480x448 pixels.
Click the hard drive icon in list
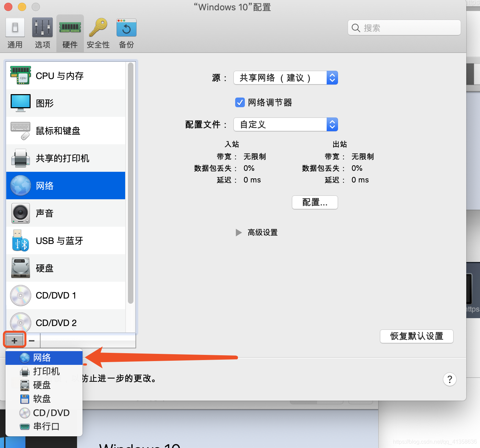[x=21, y=268]
